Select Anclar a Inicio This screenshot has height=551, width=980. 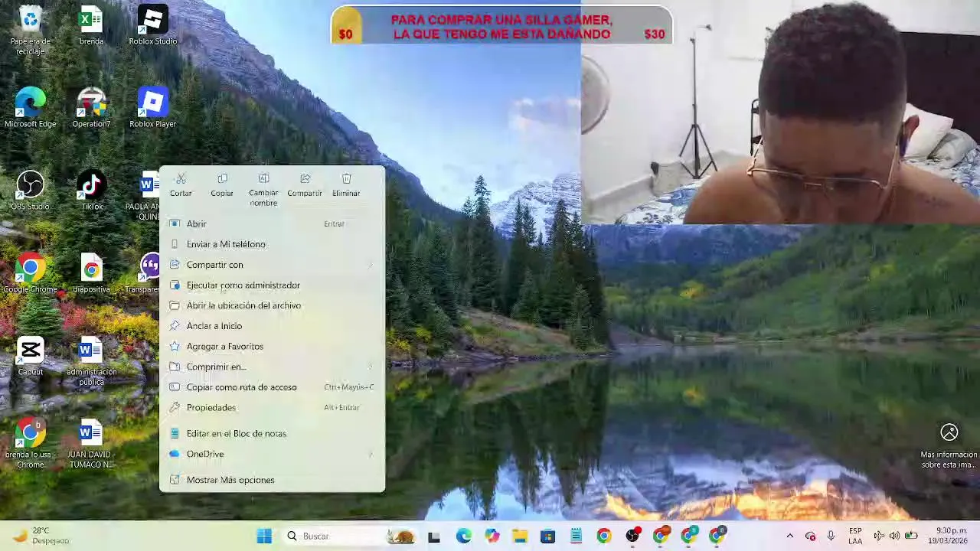pyautogui.click(x=272, y=326)
